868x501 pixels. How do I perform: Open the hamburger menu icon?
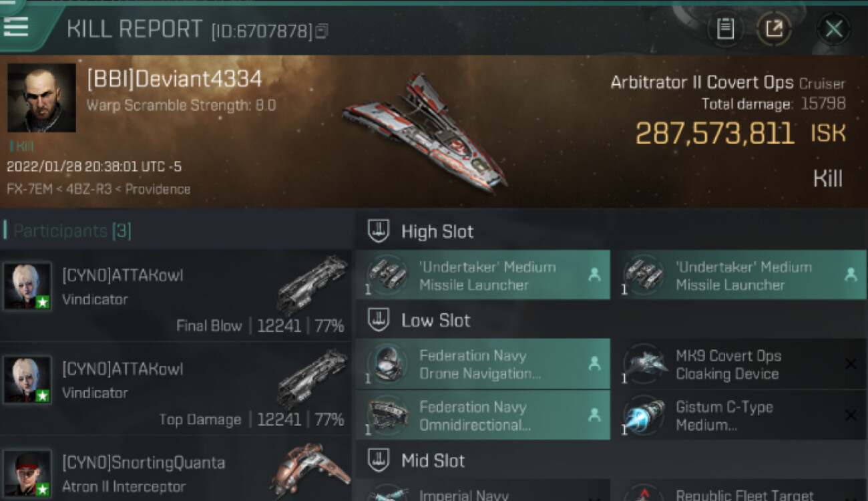pos(16,27)
